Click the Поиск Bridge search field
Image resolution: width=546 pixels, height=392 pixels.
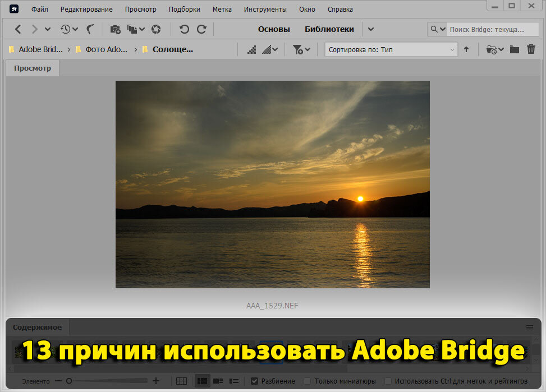[x=492, y=30]
